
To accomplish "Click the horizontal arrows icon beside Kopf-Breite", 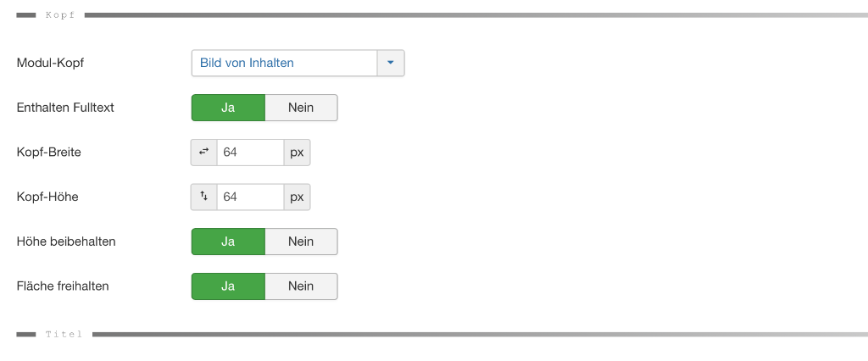I will [203, 153].
